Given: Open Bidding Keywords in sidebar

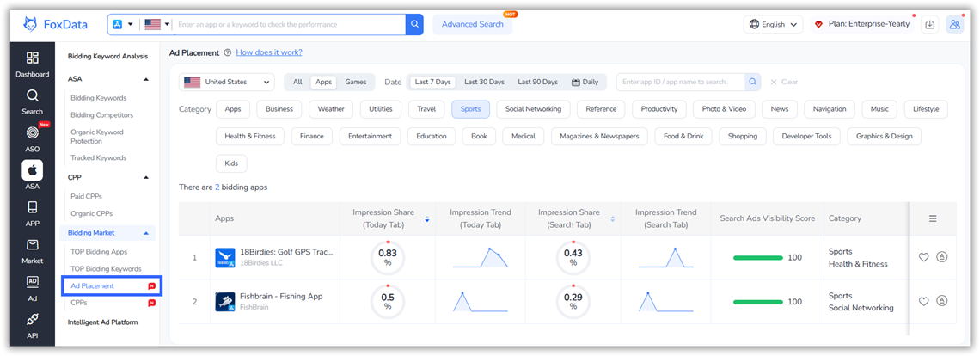Looking at the screenshot, I should pyautogui.click(x=99, y=98).
